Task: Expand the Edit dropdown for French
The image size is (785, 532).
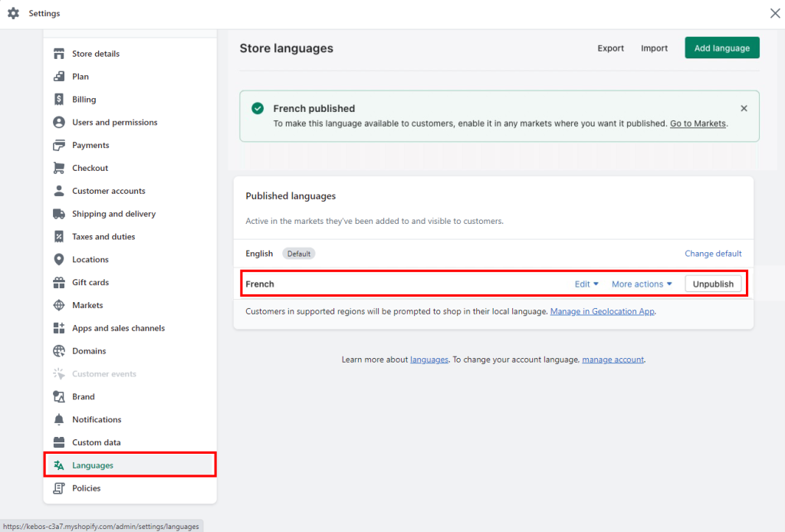Action: click(586, 284)
